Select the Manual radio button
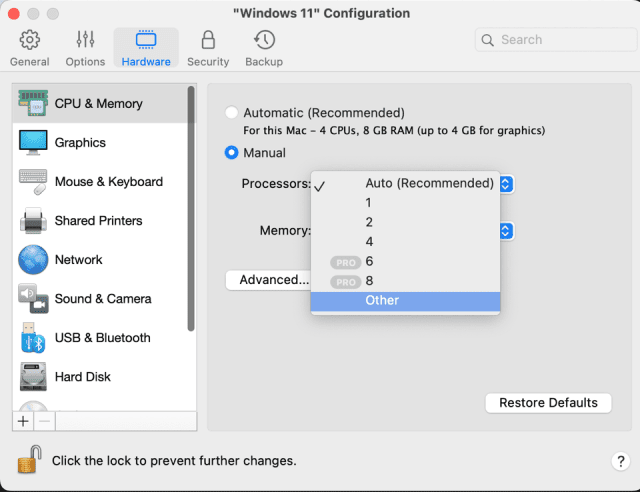Viewport: 640px width, 492px height. (232, 153)
